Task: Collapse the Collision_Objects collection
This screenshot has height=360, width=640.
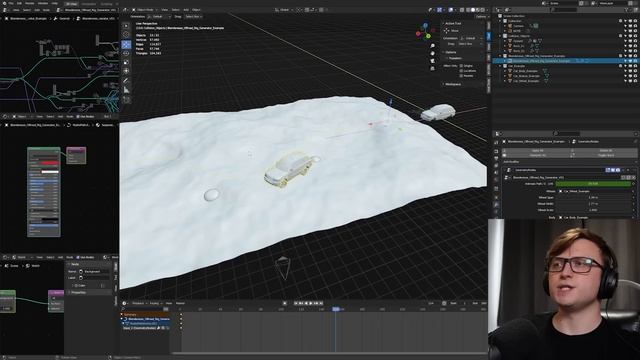Action: click(x=500, y=36)
